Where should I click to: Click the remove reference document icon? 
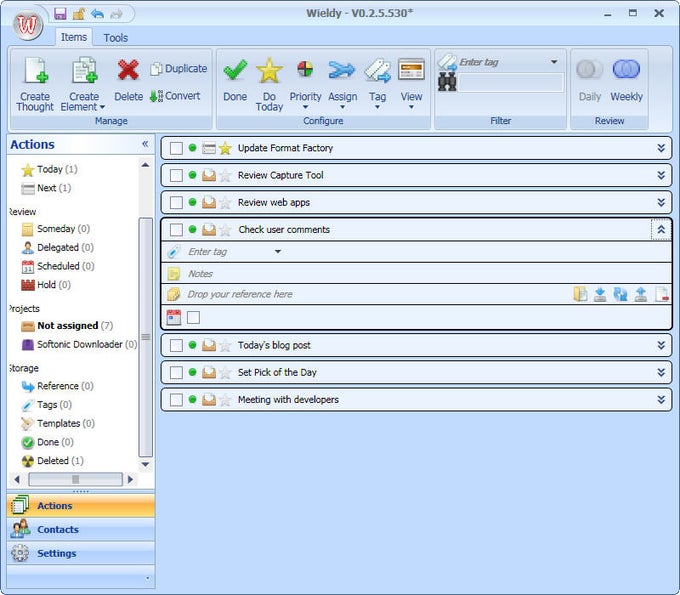[662, 294]
